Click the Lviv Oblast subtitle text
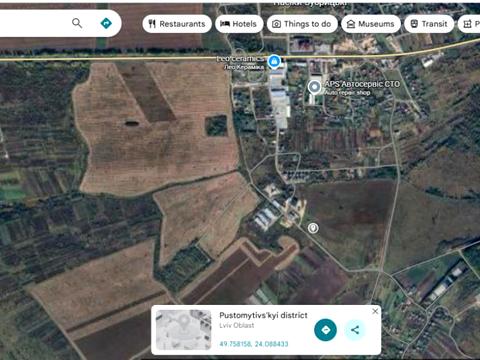This screenshot has height=360, width=480. coord(237,325)
